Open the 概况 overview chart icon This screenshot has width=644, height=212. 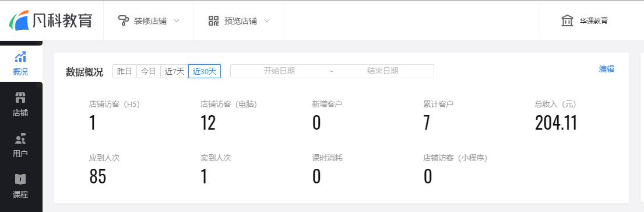(20, 57)
